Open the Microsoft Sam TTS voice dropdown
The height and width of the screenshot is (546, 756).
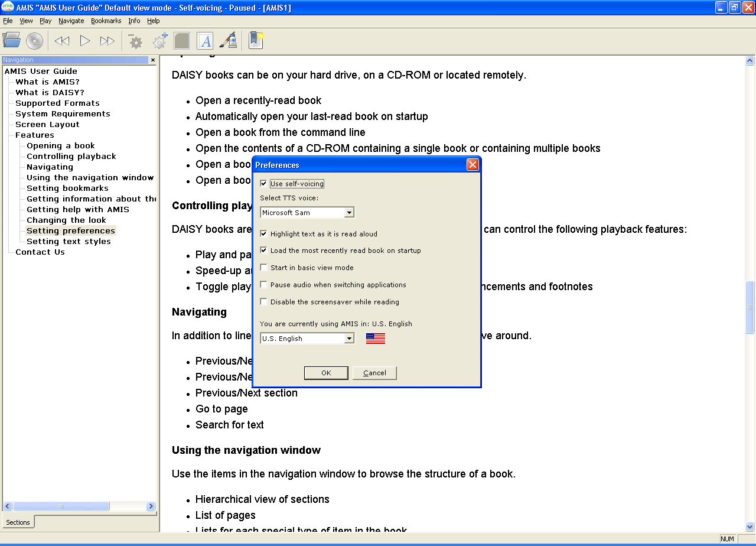tap(349, 213)
